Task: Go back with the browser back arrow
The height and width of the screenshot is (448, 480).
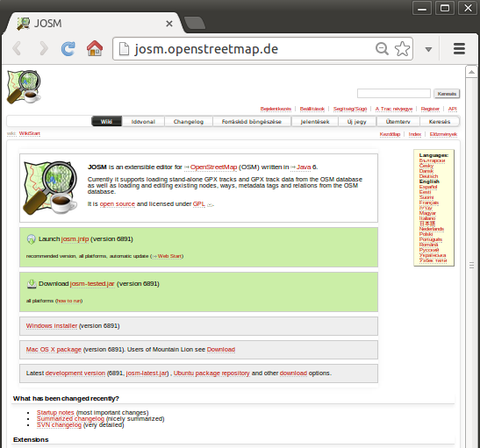Action: tap(17, 48)
